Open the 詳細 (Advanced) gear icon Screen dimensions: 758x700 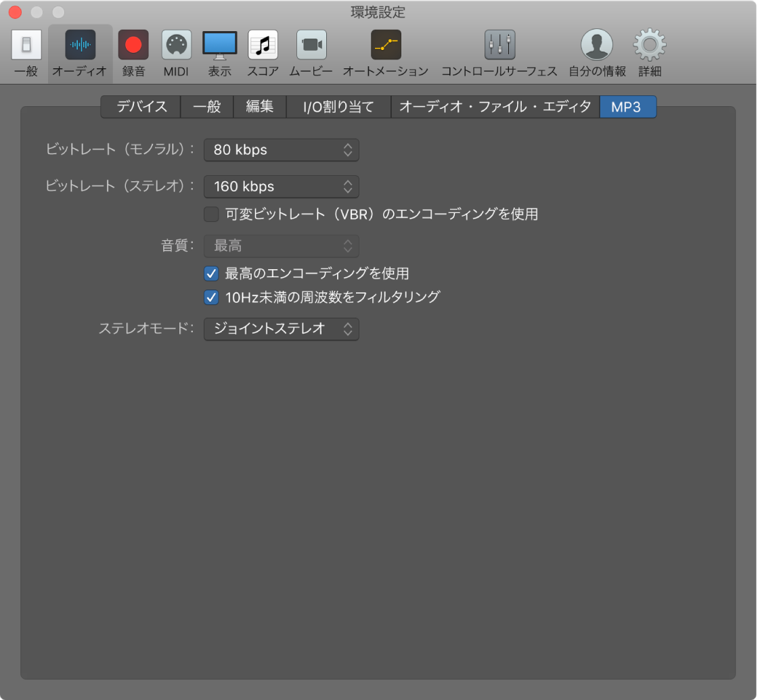tap(650, 45)
